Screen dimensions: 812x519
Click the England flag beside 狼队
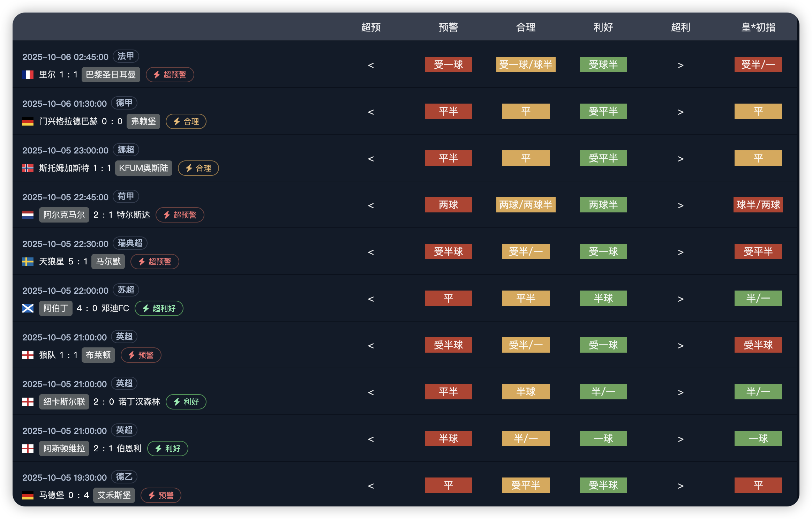point(28,355)
